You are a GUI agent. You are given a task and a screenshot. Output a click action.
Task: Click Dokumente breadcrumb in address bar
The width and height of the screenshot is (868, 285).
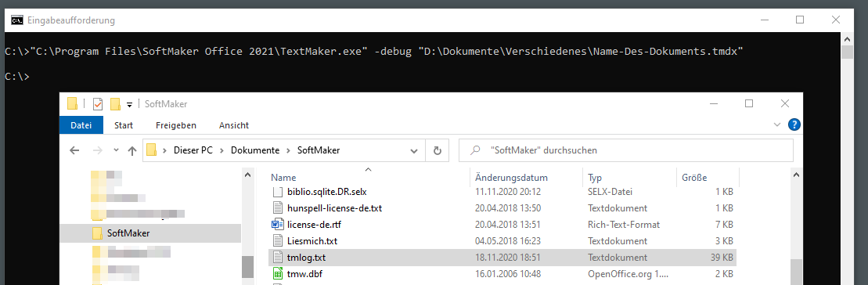point(254,150)
